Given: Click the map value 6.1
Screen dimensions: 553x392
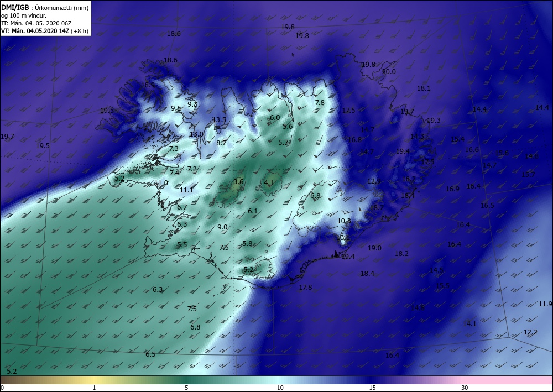Looking at the screenshot, I should tap(253, 211).
